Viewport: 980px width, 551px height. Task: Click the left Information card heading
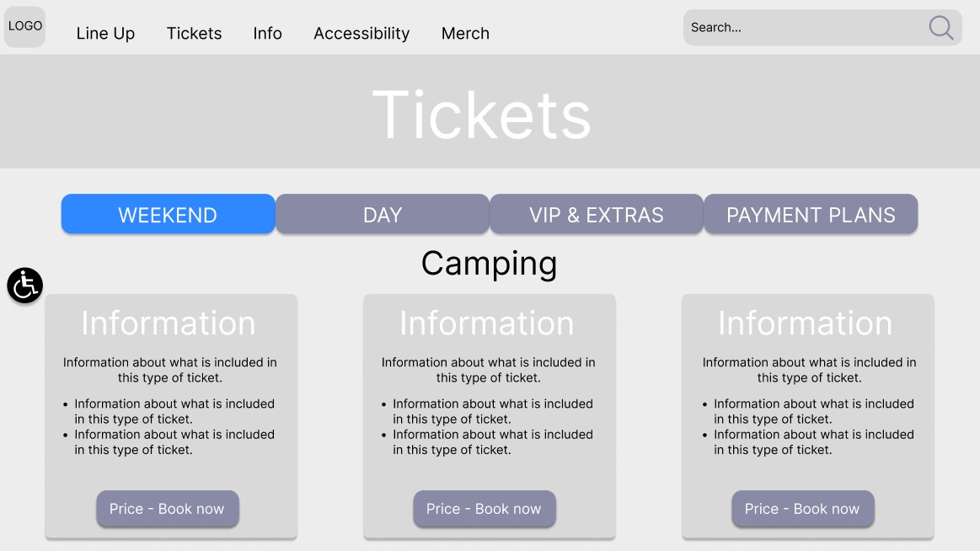tap(168, 324)
